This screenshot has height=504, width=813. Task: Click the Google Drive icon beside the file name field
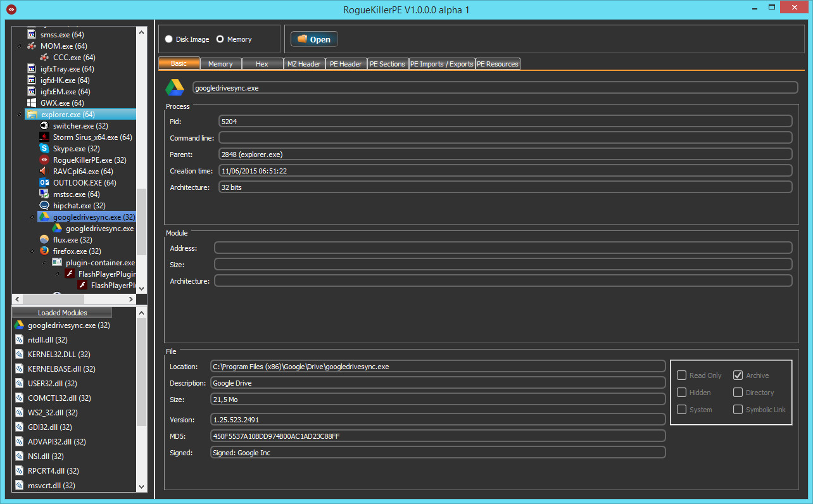[175, 87]
